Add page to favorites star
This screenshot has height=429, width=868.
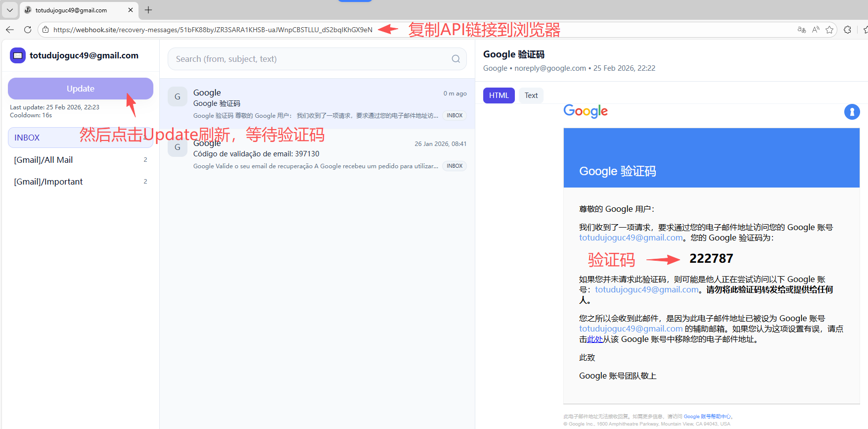click(829, 30)
